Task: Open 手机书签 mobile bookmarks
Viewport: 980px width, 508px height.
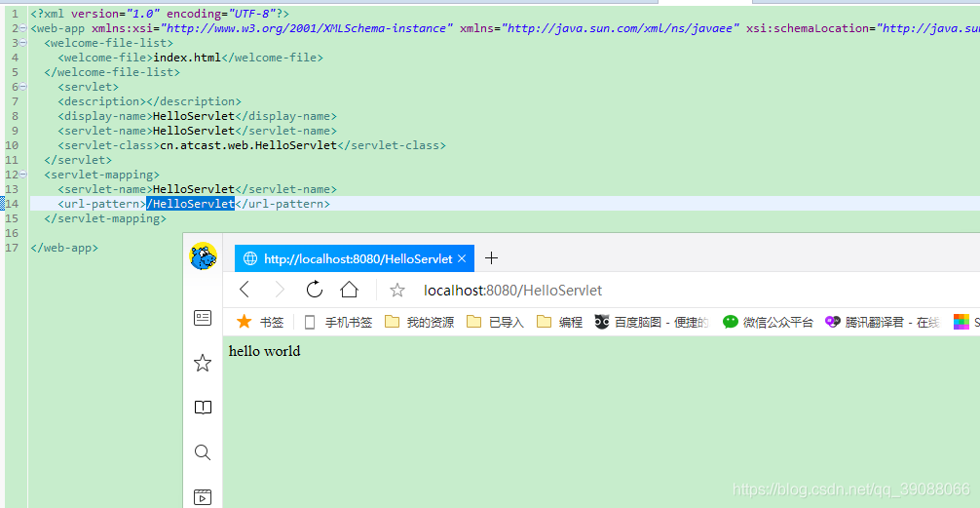Action: [337, 322]
